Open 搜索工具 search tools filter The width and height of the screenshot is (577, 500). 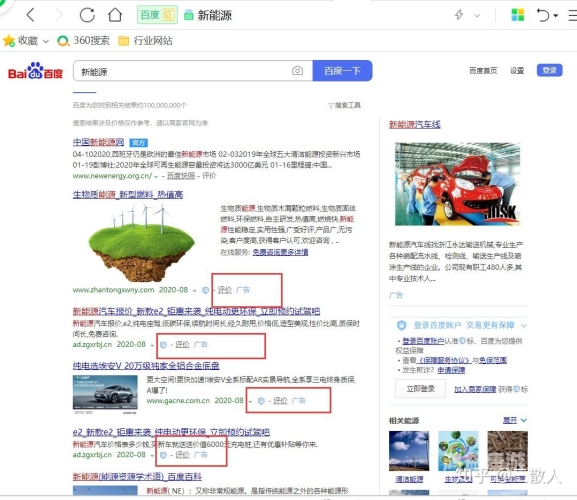click(x=344, y=106)
